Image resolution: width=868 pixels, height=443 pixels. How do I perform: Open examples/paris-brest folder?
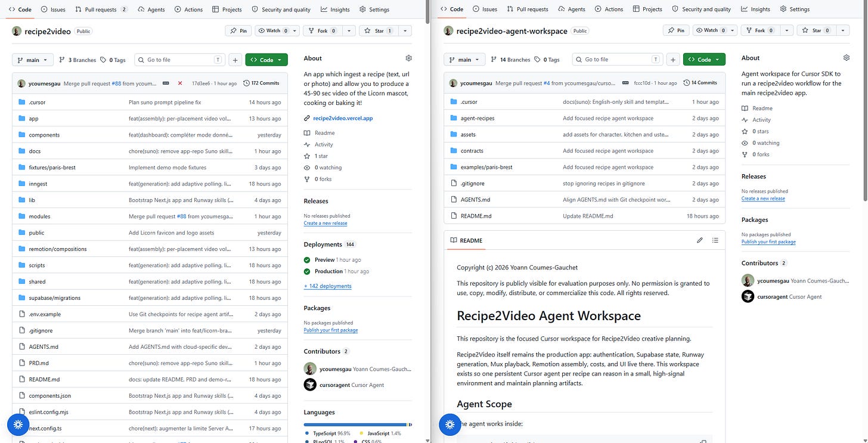pos(486,167)
